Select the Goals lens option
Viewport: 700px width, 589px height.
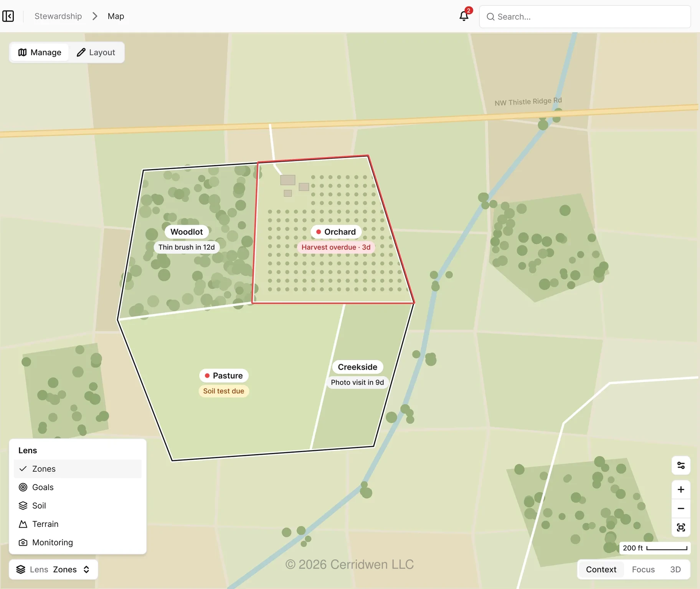78,487
